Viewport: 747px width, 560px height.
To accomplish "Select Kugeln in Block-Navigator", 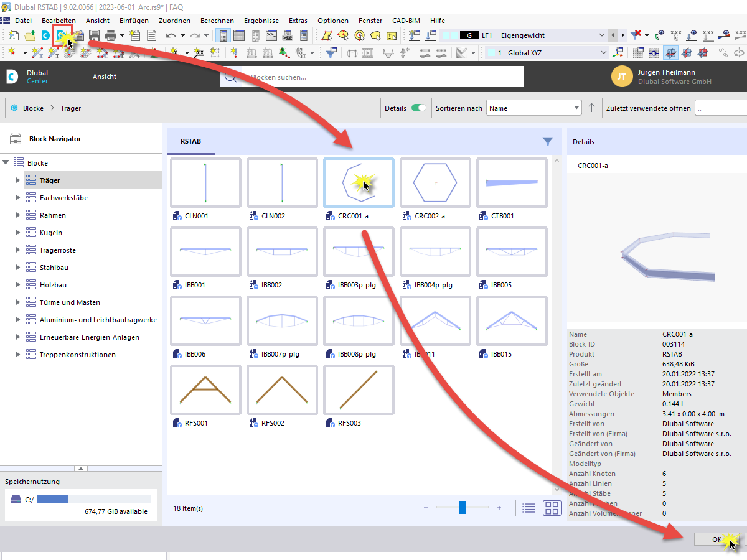I will pyautogui.click(x=51, y=233).
